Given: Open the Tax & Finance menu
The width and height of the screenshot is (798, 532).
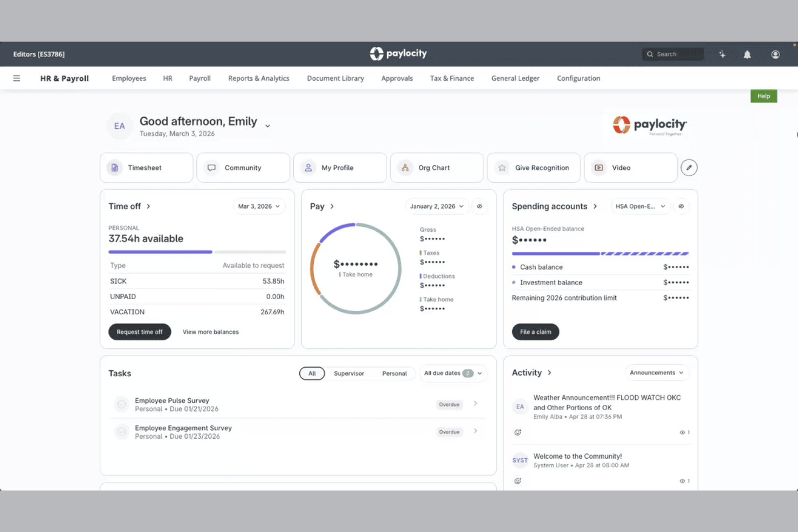Looking at the screenshot, I should (452, 78).
